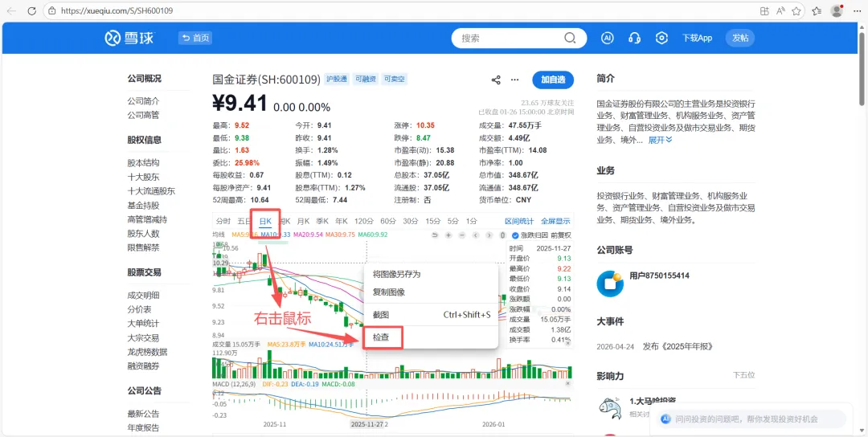This screenshot has width=868, height=437.
Task: Switch chart to 1分 tab
Action: (x=472, y=221)
